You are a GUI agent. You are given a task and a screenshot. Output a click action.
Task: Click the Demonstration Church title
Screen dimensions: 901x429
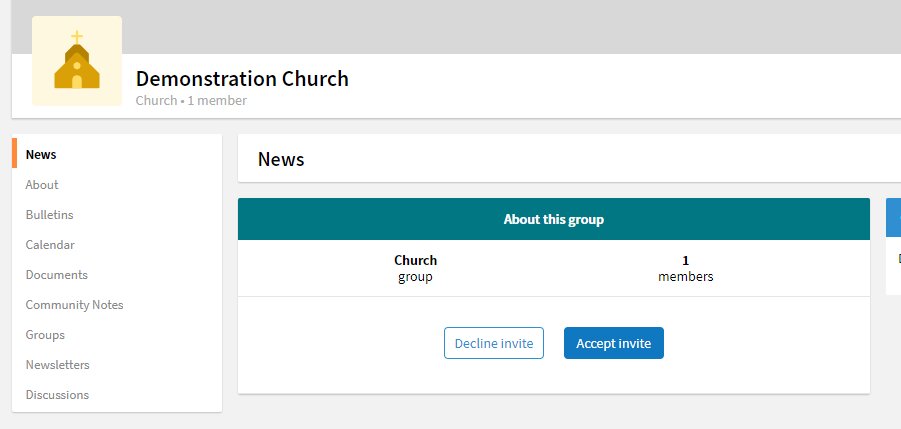242,79
